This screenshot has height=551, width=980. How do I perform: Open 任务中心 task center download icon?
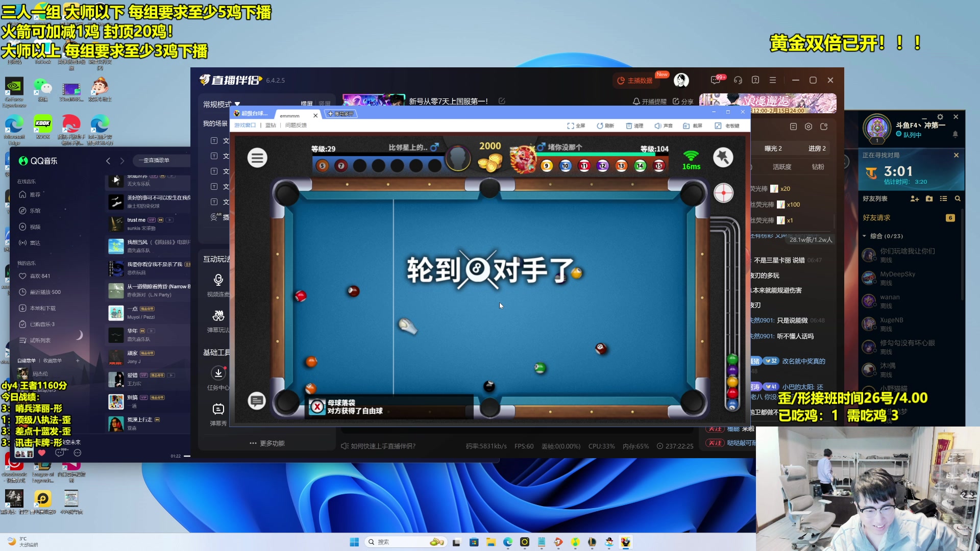pos(218,373)
